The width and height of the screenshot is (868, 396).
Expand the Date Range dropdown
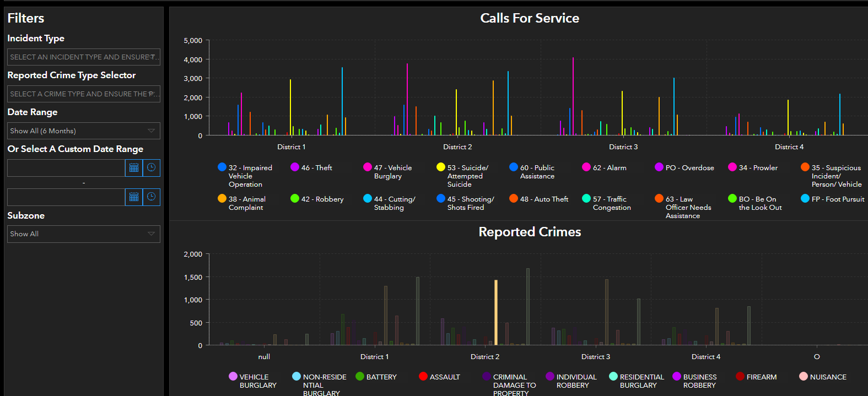coord(84,131)
